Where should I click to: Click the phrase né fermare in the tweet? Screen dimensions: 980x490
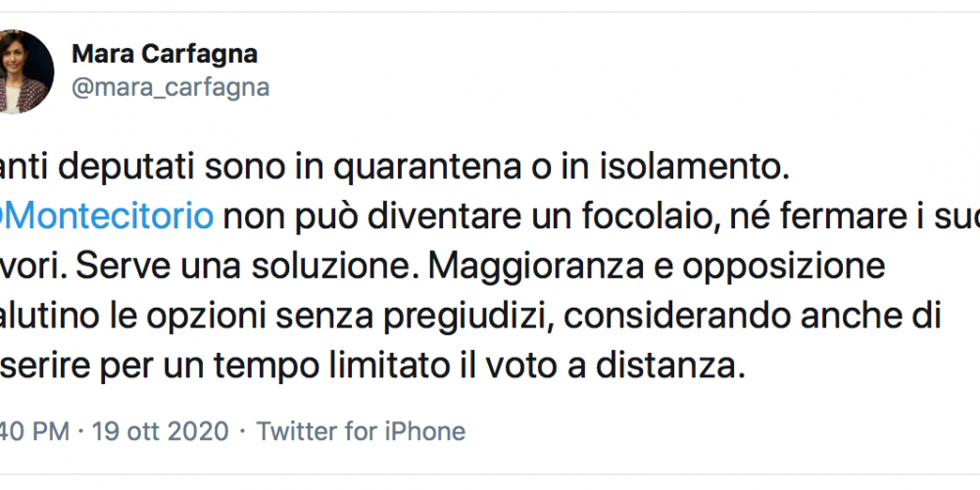(x=800, y=217)
